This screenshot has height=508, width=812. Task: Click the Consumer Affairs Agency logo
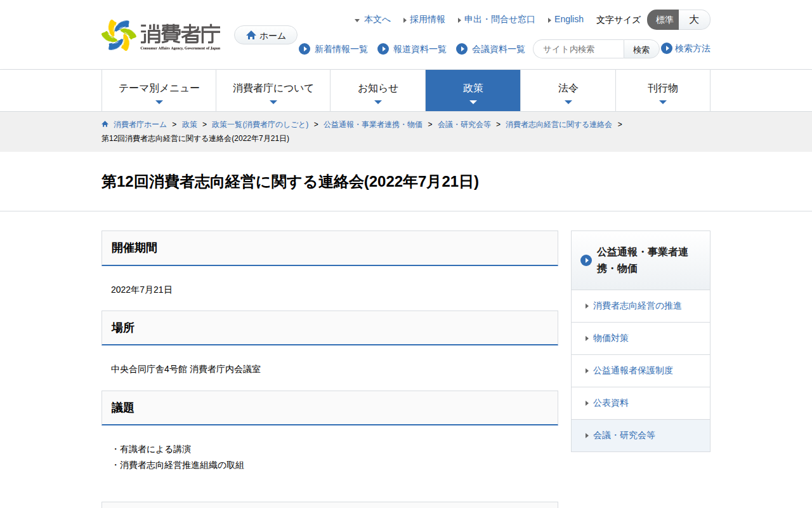161,36
